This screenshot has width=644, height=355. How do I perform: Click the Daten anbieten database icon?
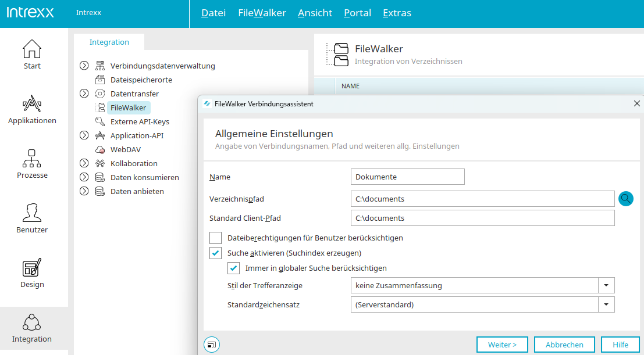pos(100,191)
